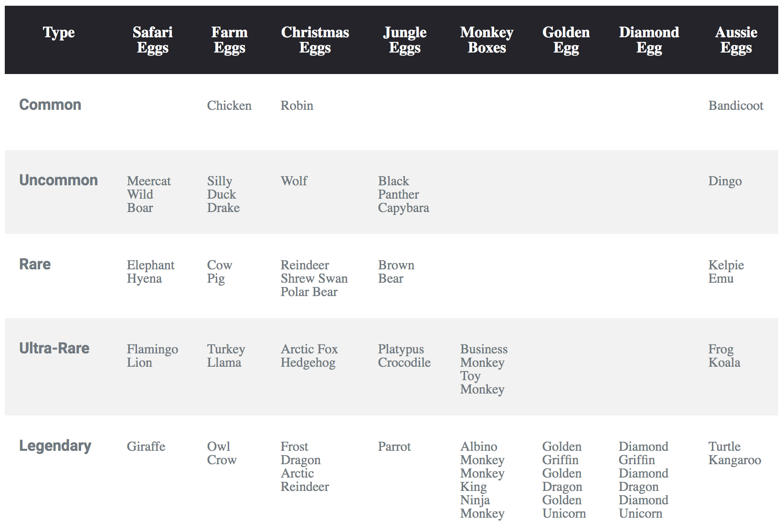Select the Golden Unicorn entry
Image resolution: width=783 pixels, height=532 pixels.
coord(564,507)
